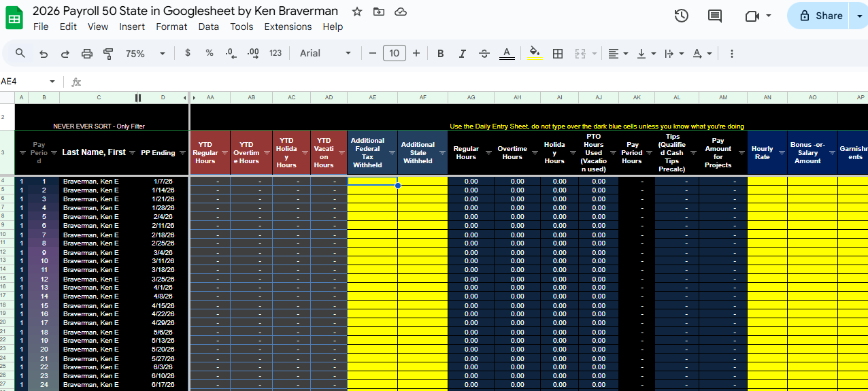The width and height of the screenshot is (868, 391).
Task: Open the fill color bucket picker
Action: click(x=535, y=53)
